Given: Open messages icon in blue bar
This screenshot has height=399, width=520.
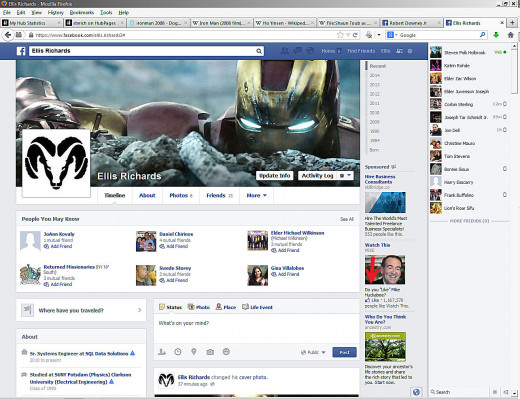Looking at the screenshot, I should tap(297, 51).
